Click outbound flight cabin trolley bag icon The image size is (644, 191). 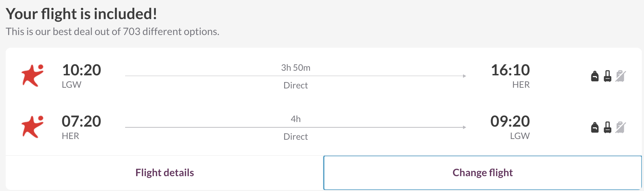click(x=608, y=76)
